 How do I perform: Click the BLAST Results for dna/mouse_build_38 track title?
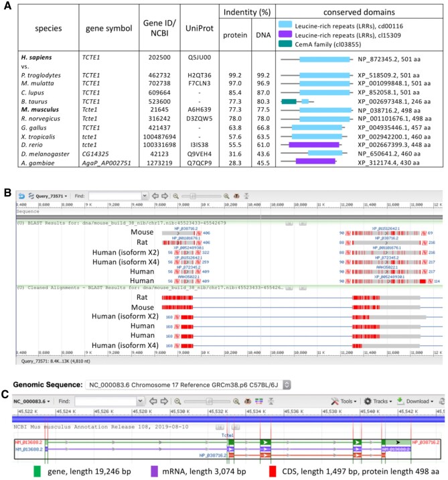pos(122,223)
